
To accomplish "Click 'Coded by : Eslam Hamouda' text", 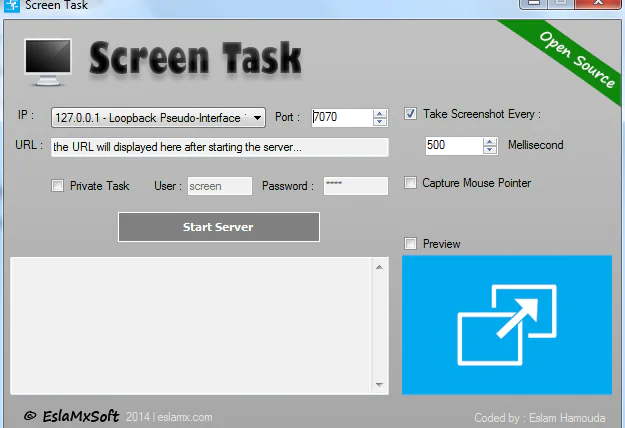I will 540,418.
